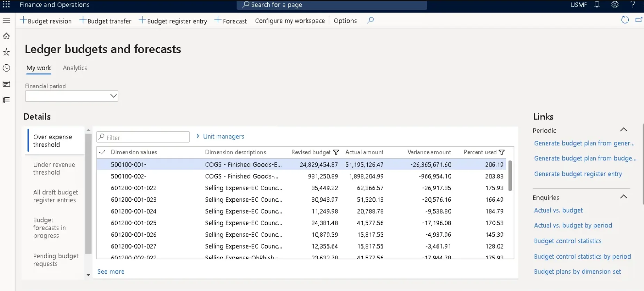
Task: Click the See more link
Action: 111,272
